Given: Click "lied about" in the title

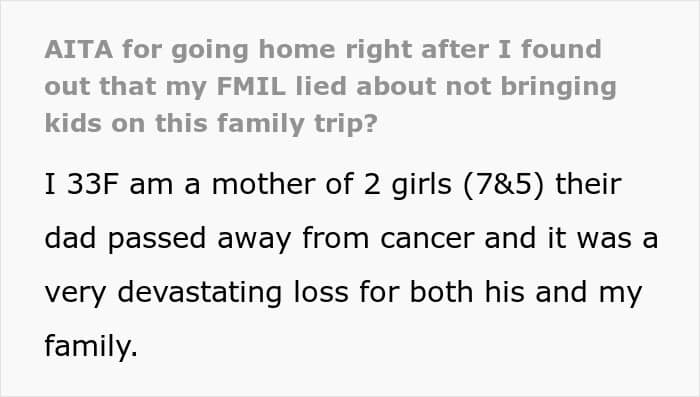Looking at the screenshot, I should [366, 86].
